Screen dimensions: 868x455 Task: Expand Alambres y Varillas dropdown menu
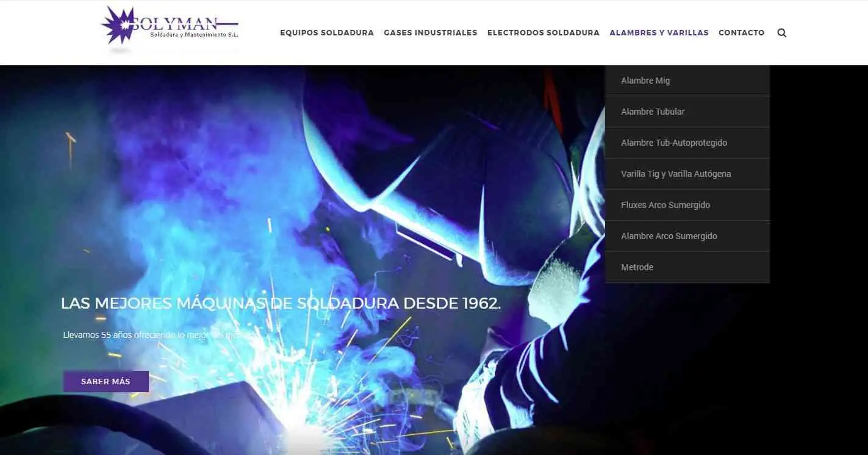[x=659, y=33]
